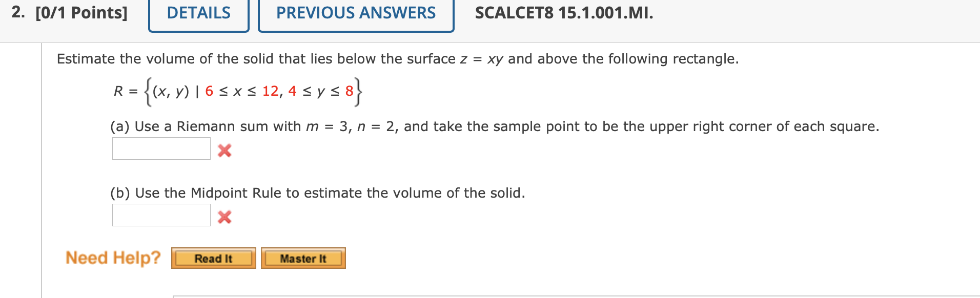Open the DETAILS panel for question 2
Viewport: 980px width, 298px height.
pyautogui.click(x=198, y=13)
